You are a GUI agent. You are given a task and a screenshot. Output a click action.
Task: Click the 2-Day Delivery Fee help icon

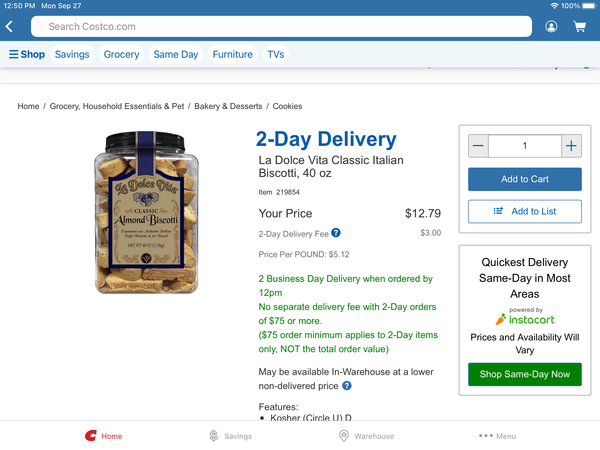[336, 233]
